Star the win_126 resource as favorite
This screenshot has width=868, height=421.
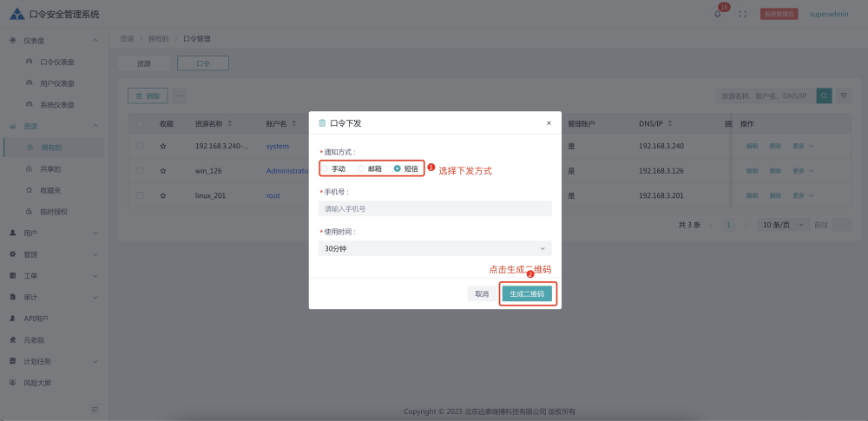[x=162, y=171]
